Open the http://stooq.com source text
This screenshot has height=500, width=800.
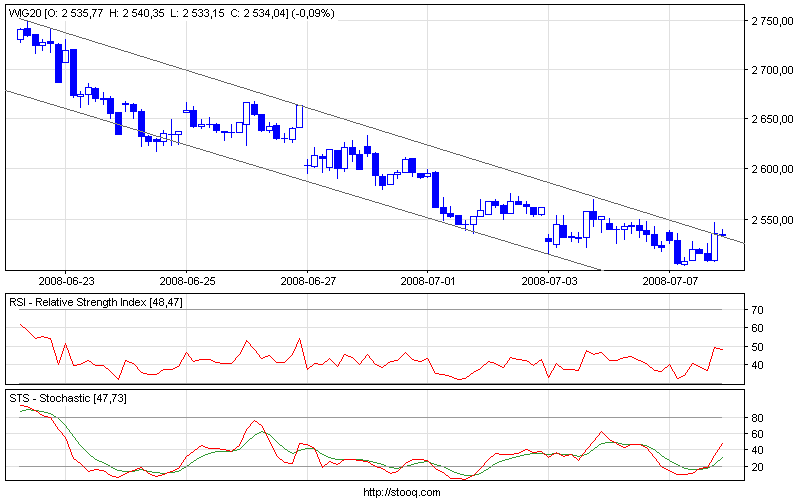coord(402,492)
